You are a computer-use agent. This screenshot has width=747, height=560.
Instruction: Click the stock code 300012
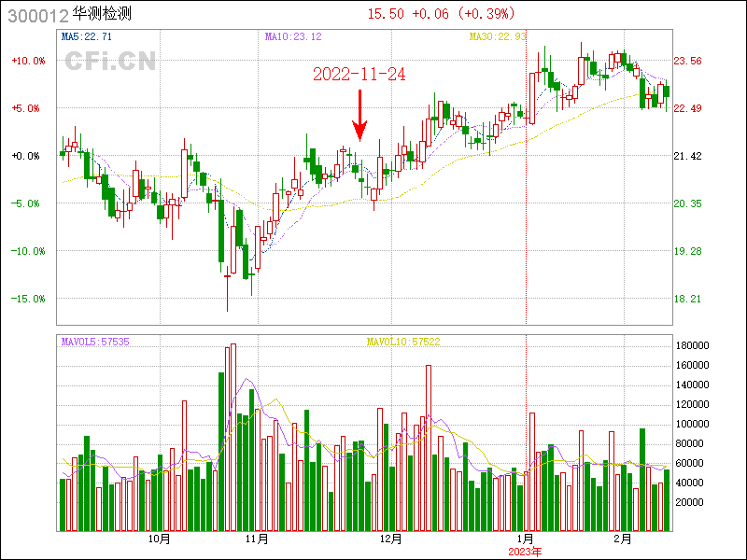(38, 16)
